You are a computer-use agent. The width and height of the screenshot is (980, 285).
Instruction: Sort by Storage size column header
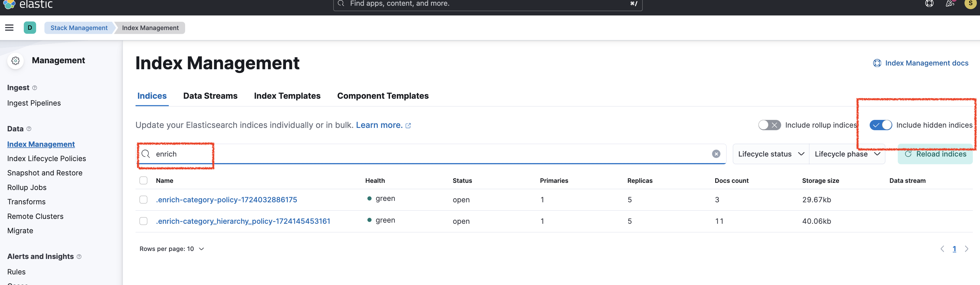[820, 181]
